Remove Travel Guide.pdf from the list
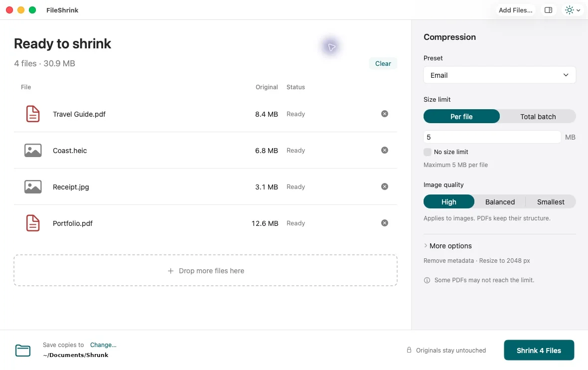The width and height of the screenshot is (588, 370). click(384, 114)
